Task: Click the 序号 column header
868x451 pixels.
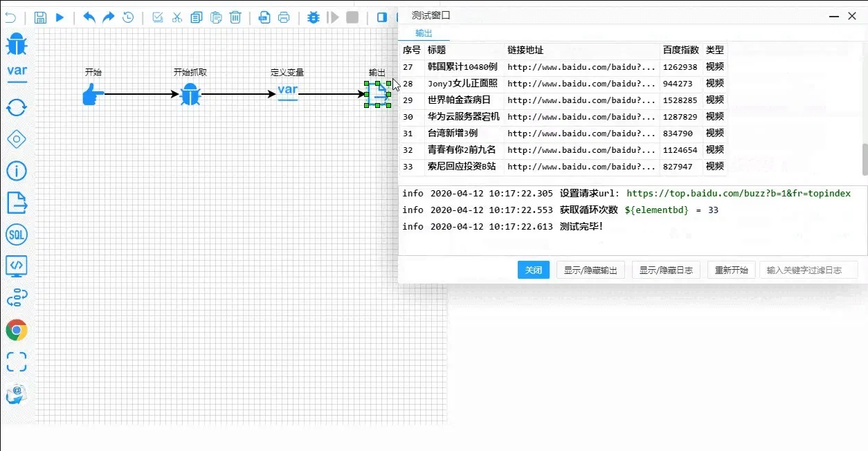Action: (x=412, y=50)
